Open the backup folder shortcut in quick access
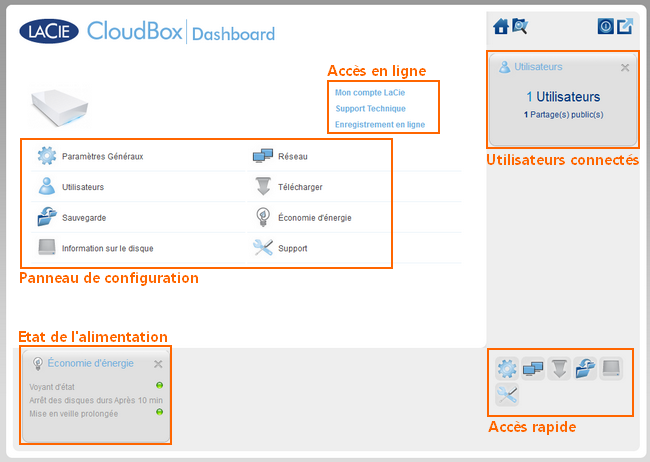 tap(585, 369)
